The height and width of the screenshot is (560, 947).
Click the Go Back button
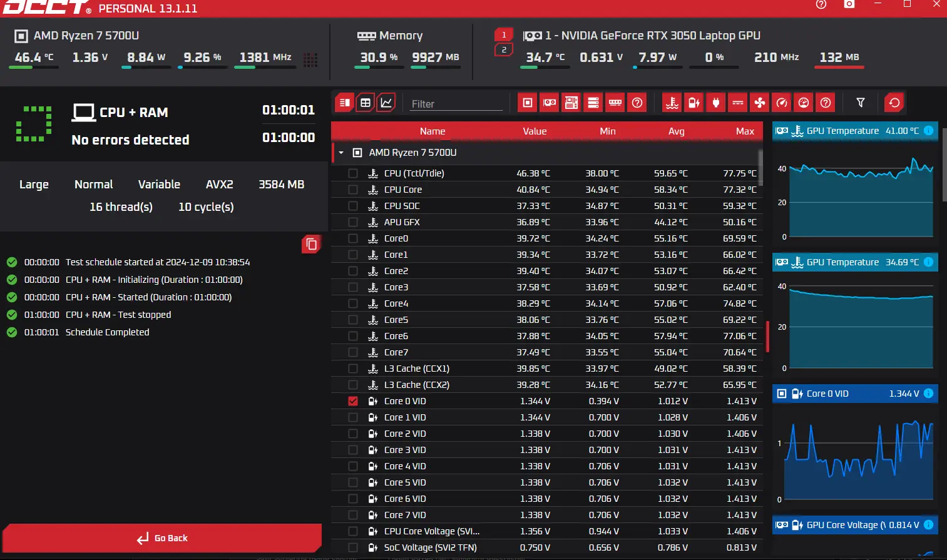(x=162, y=538)
